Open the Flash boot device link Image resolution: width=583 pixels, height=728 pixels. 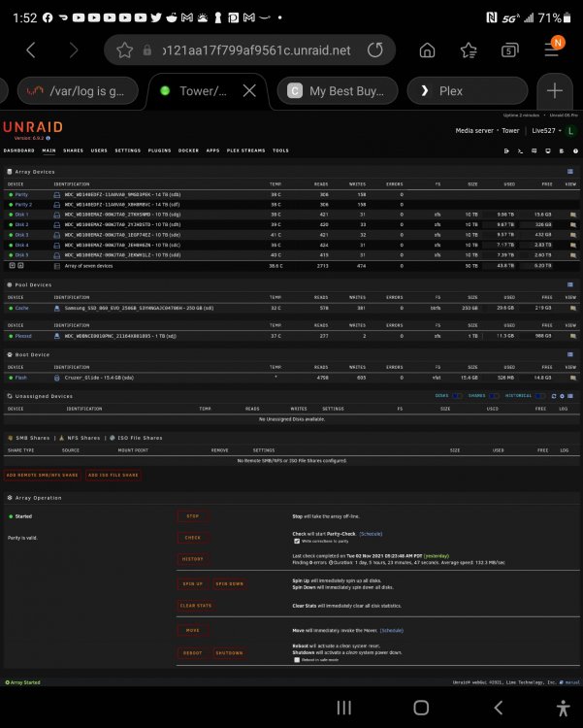tap(21, 378)
